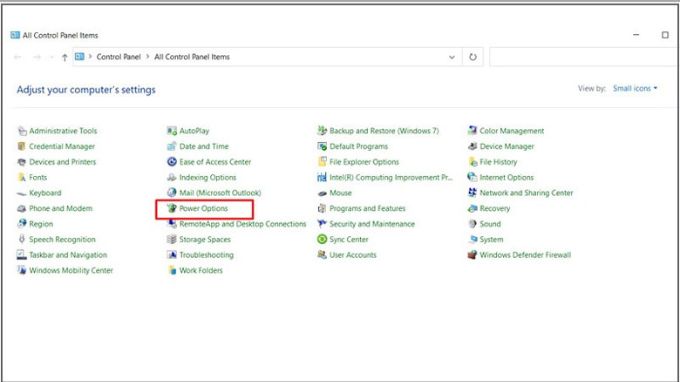The height and width of the screenshot is (382, 680).
Task: Click the Speech Recognition microphone icon
Action: pos(22,239)
